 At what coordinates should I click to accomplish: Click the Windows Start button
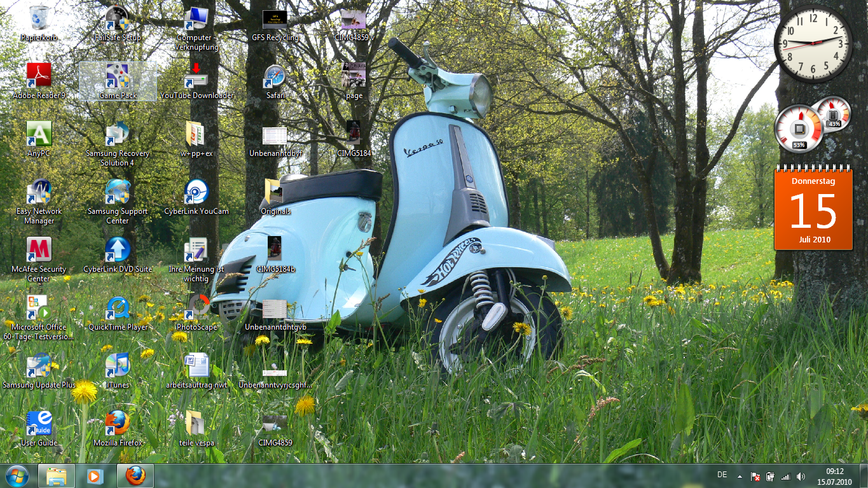16,476
